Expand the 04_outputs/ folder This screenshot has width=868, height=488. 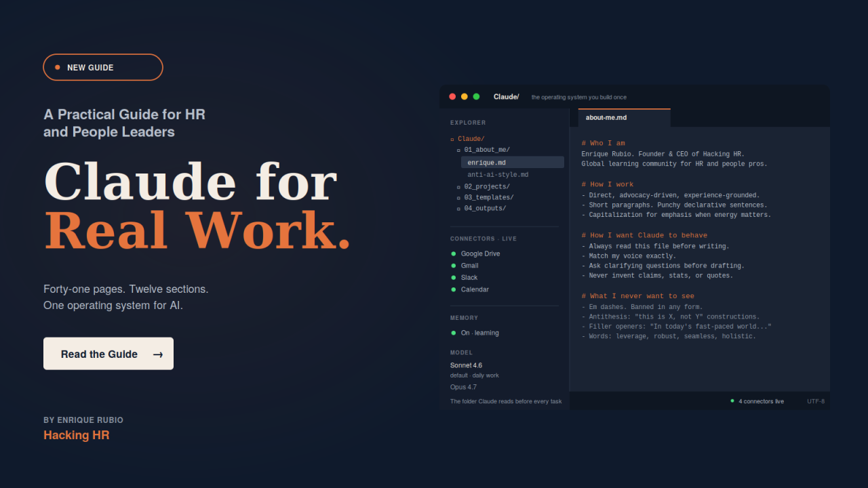[x=481, y=208]
